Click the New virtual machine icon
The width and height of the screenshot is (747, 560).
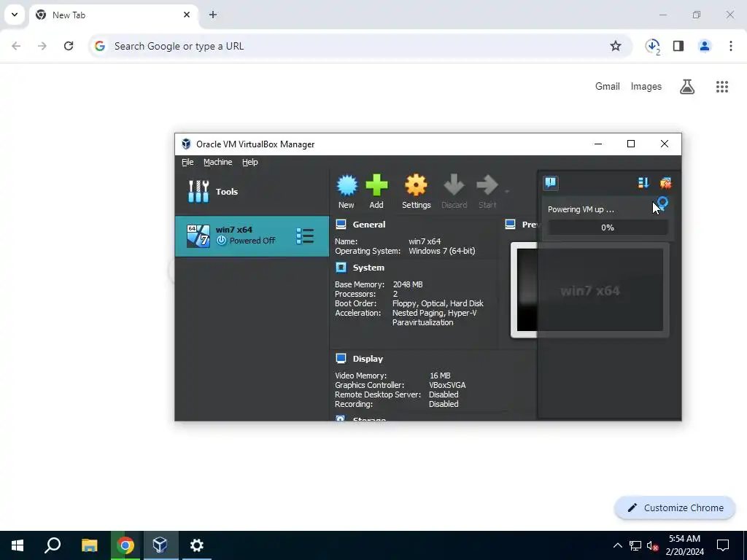point(347,185)
